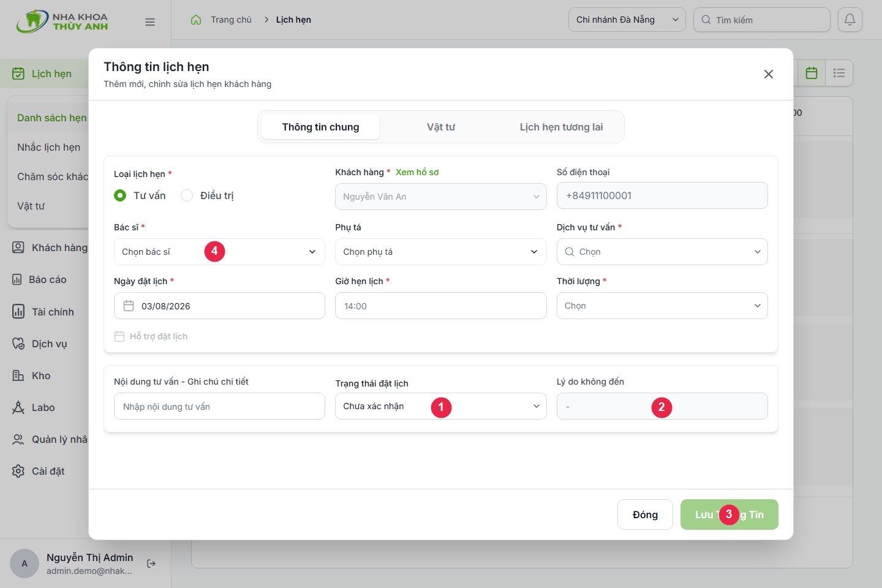Switch to the Lịch hẹn tương lai tab
The width and height of the screenshot is (882, 588).
pyautogui.click(x=561, y=127)
